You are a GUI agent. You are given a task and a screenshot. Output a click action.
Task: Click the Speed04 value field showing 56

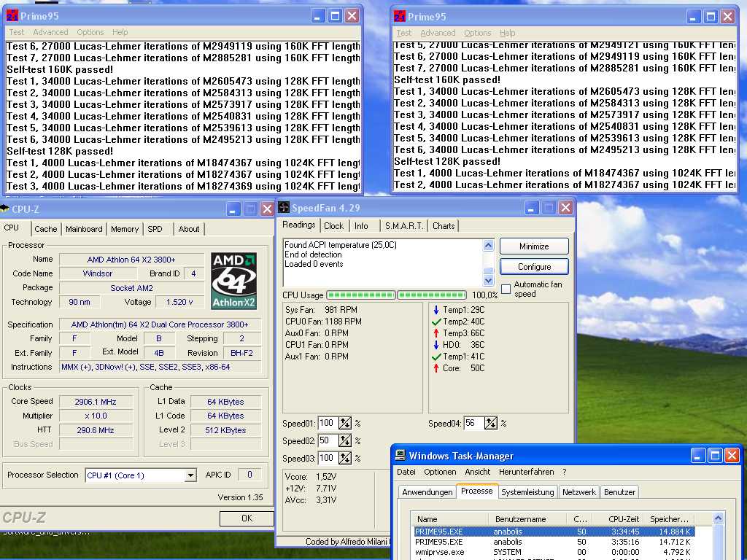pyautogui.click(x=473, y=423)
